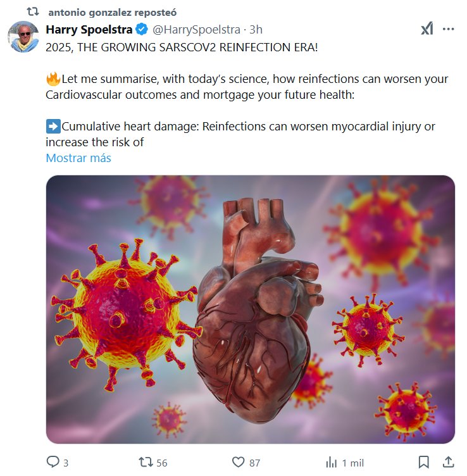Open the heart and virus image
The image size is (467, 476).
[x=250, y=309]
